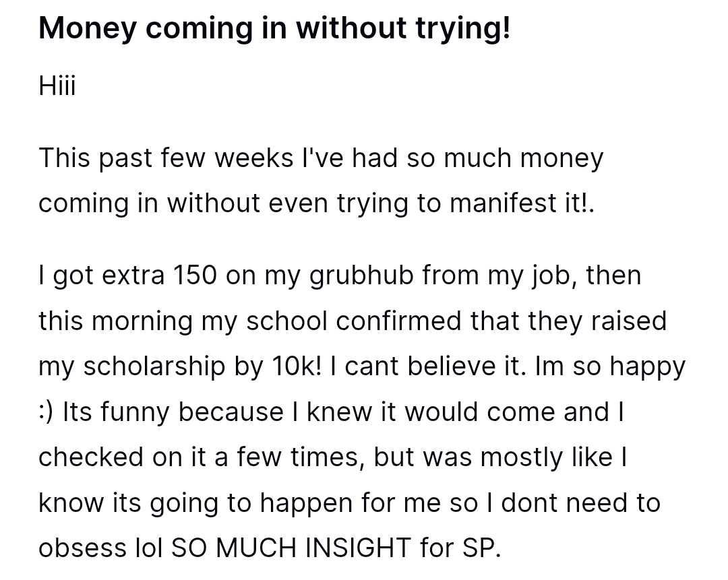
Task: Click the number "150" in the post
Action: (195, 276)
